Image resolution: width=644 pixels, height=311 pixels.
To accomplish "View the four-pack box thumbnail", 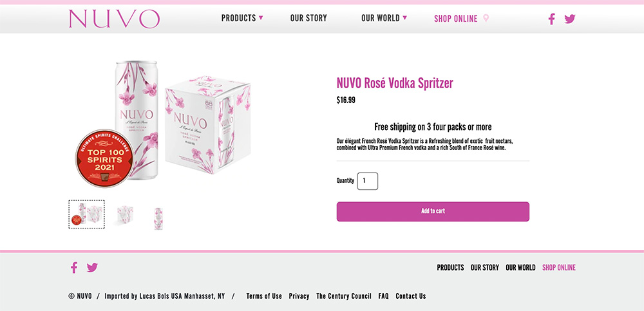I will [125, 216].
